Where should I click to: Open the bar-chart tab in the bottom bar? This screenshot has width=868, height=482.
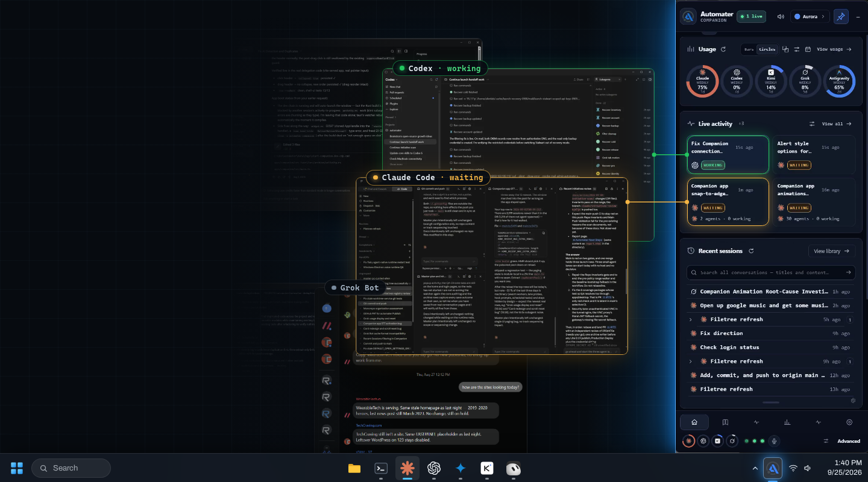[787, 422]
